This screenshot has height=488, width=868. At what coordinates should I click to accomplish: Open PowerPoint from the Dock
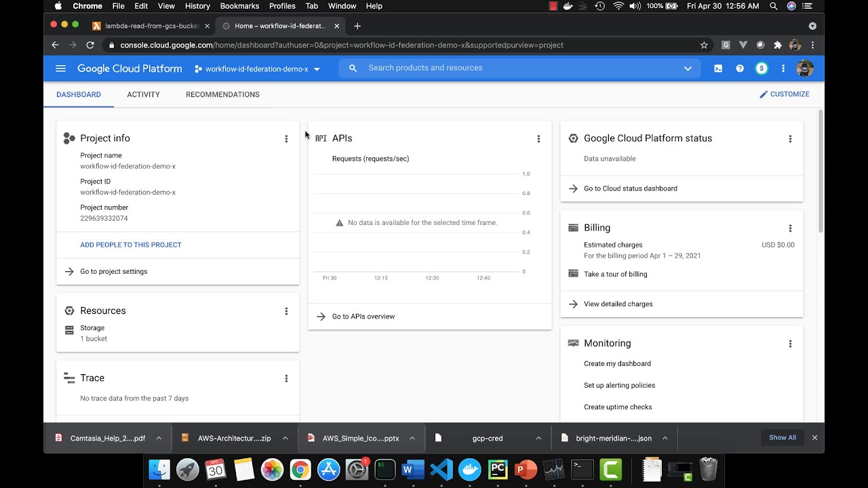point(526,469)
